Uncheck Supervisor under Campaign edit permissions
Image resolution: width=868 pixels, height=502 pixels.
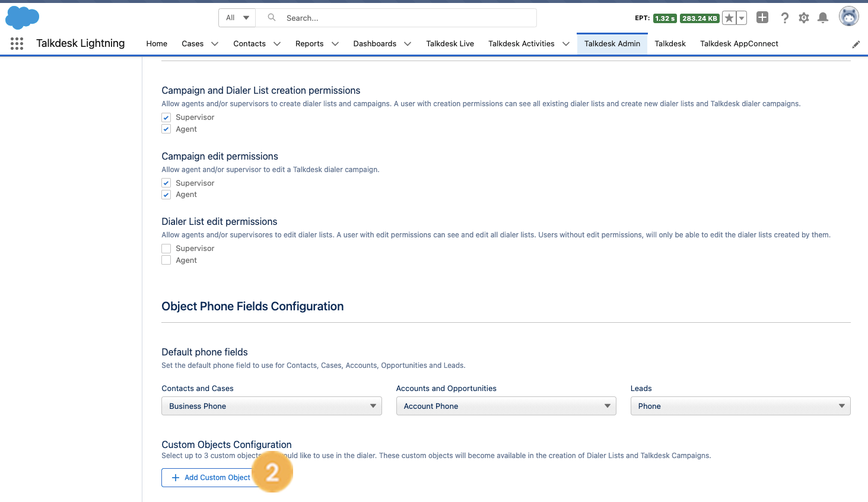point(166,183)
